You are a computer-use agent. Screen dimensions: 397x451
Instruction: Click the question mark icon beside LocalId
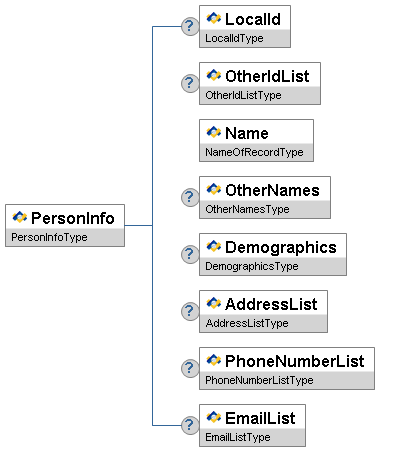tap(190, 26)
